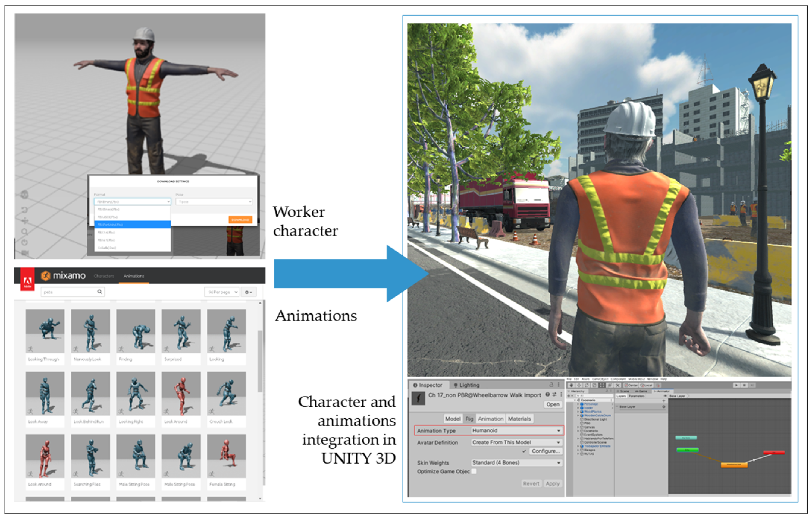Click the orange Download button
This screenshot has width=812, height=519.
(240, 220)
